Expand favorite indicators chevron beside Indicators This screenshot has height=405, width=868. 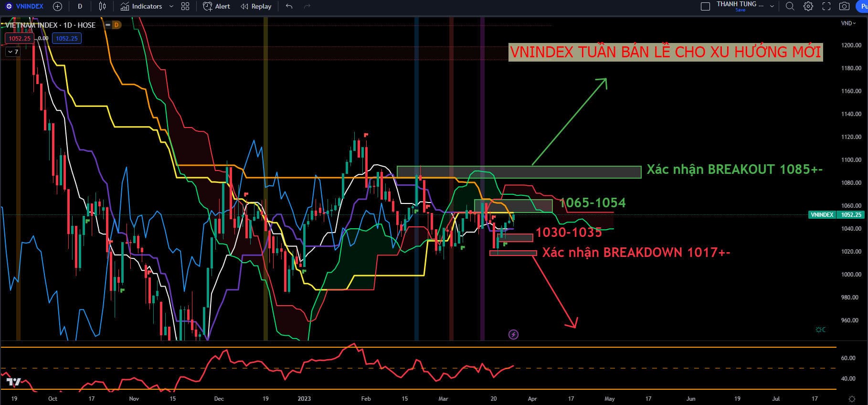(x=171, y=6)
